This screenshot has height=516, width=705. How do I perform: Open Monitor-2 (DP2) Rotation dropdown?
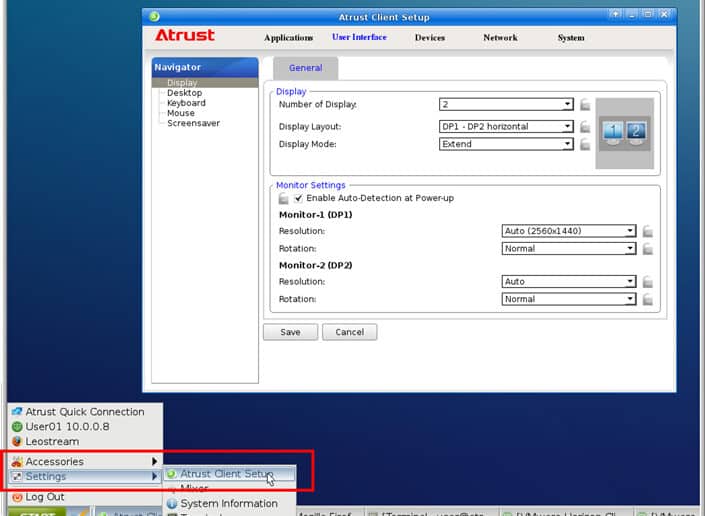[x=569, y=299]
